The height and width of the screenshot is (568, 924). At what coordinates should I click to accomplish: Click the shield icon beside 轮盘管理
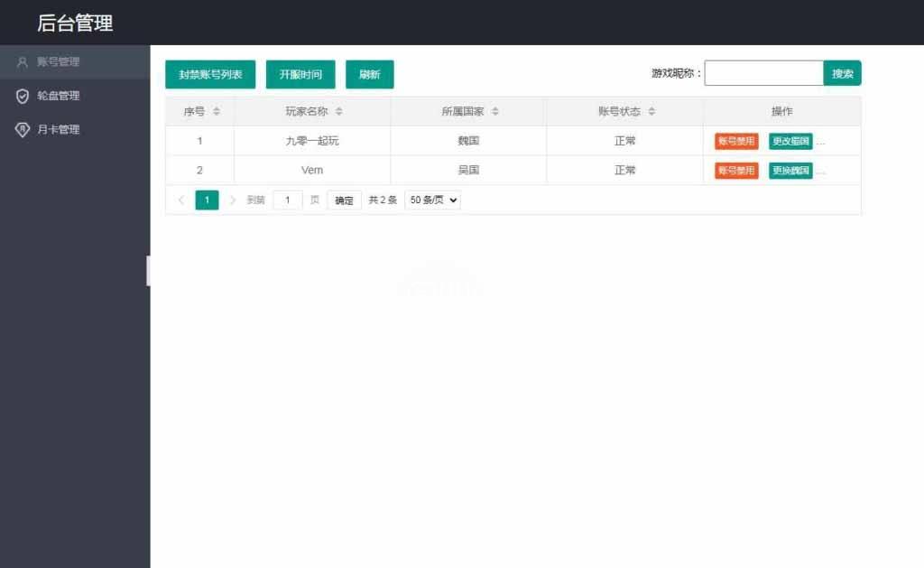click(23, 96)
